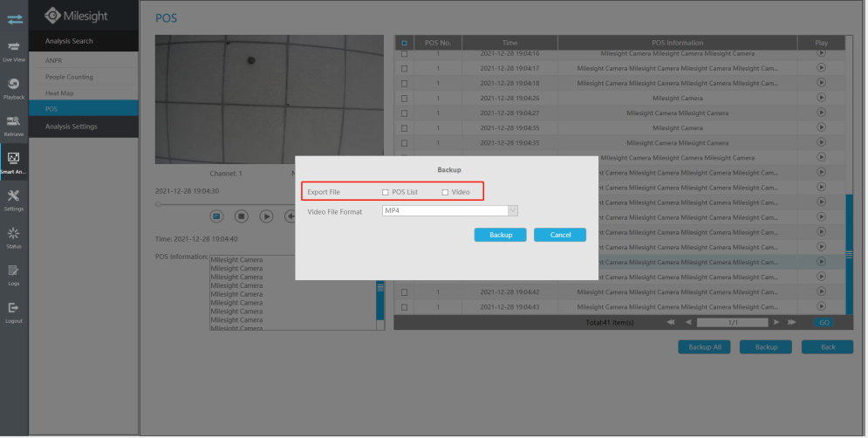Select the POS menu item
Viewport: 868px width, 438px height.
84,108
